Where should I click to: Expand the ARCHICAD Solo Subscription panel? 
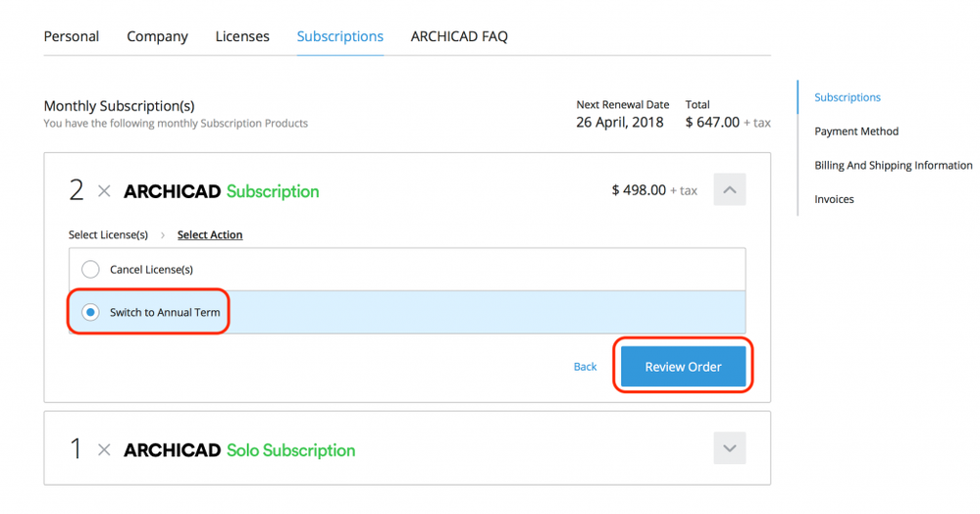click(729, 449)
